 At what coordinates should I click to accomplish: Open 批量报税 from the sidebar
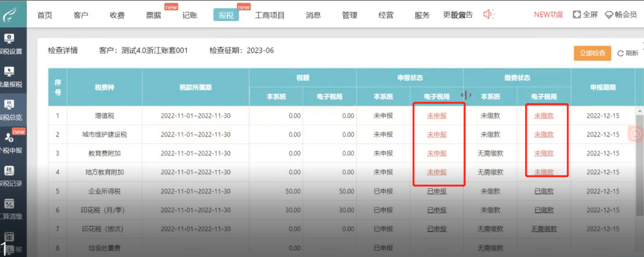(x=10, y=77)
